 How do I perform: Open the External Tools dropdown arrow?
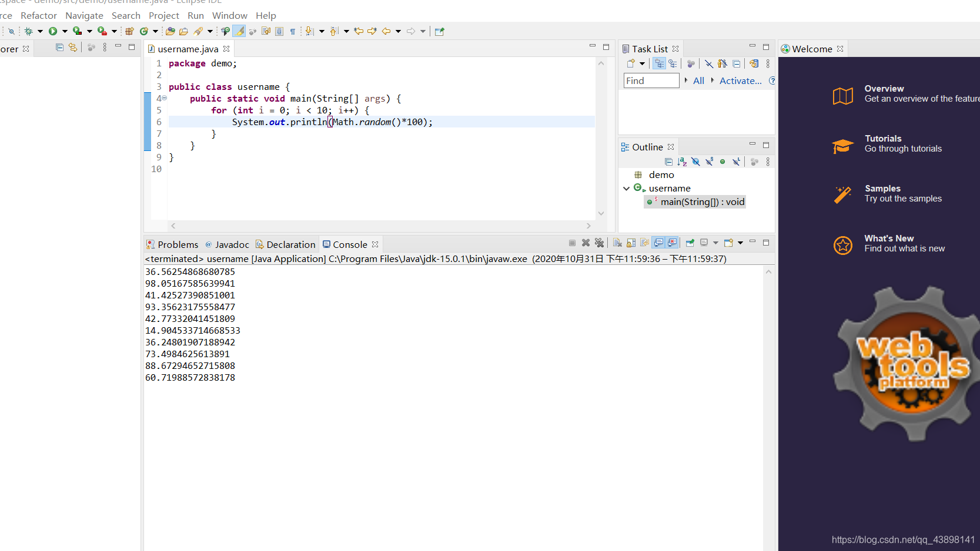114,31
